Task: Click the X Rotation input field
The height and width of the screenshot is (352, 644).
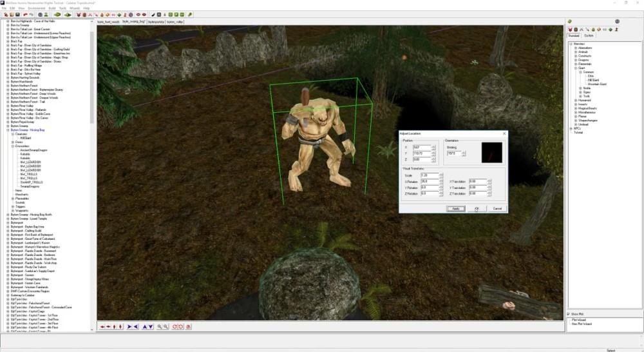Action: (430, 181)
